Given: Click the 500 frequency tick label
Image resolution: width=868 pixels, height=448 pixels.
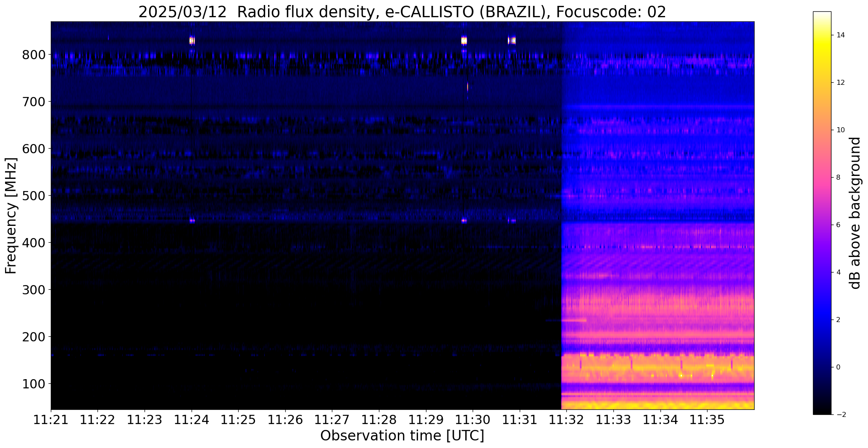Looking at the screenshot, I should coord(34,196).
